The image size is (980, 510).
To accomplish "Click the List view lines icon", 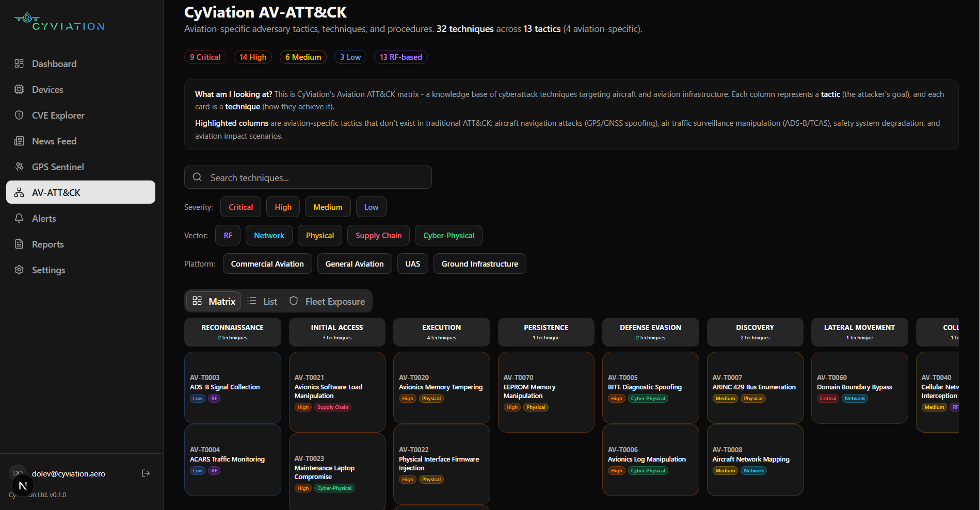I will tap(252, 301).
